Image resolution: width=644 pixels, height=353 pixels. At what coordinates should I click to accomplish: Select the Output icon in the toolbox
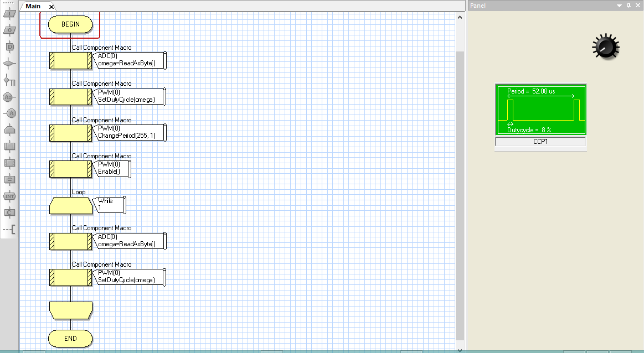[9, 30]
